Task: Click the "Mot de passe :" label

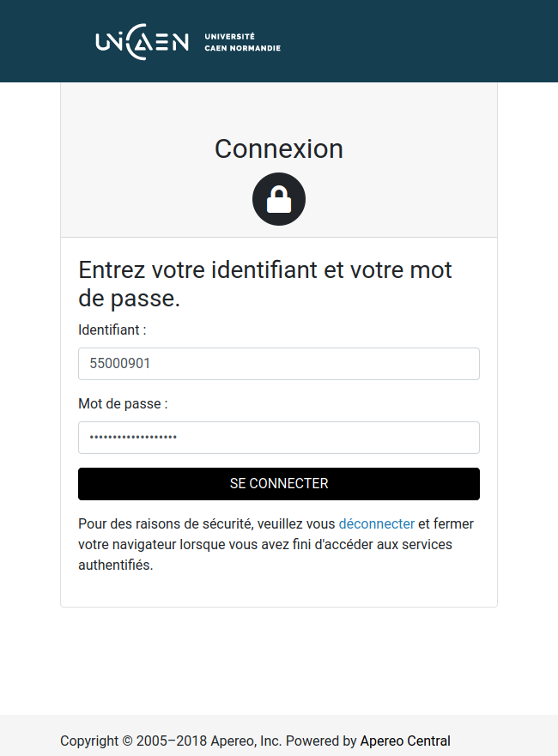Action: (x=123, y=403)
